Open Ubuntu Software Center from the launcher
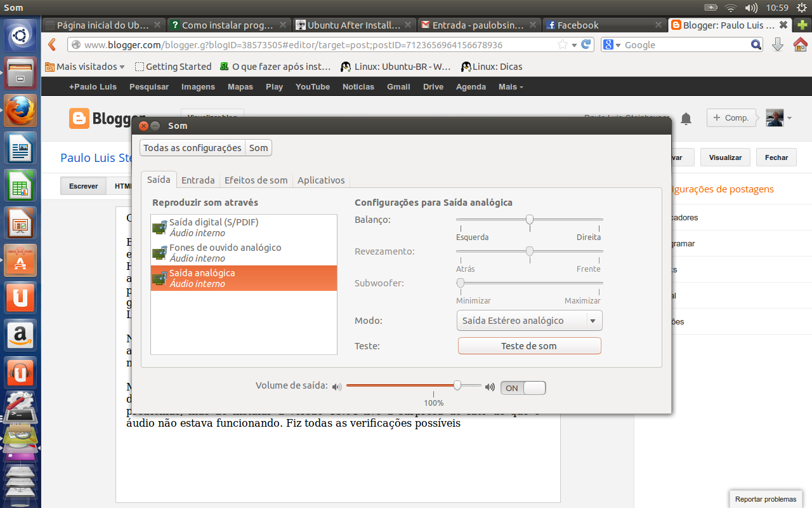812x508 pixels. pos(20,262)
